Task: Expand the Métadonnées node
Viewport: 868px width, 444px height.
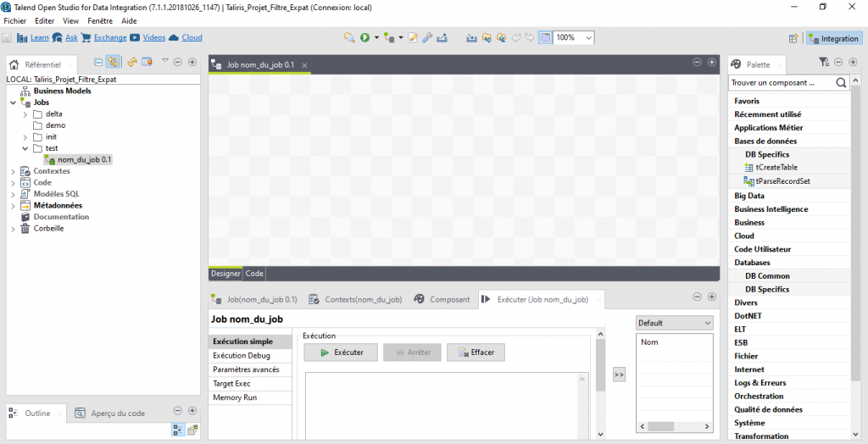Action: [14, 205]
